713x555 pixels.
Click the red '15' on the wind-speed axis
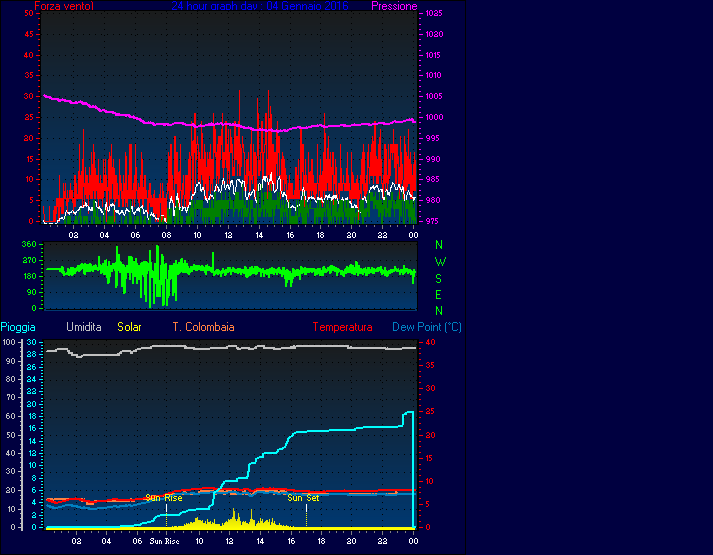click(x=29, y=159)
